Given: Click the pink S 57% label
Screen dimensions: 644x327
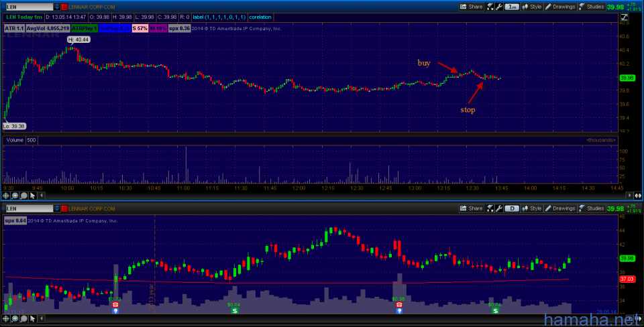Looking at the screenshot, I should coord(140,28).
